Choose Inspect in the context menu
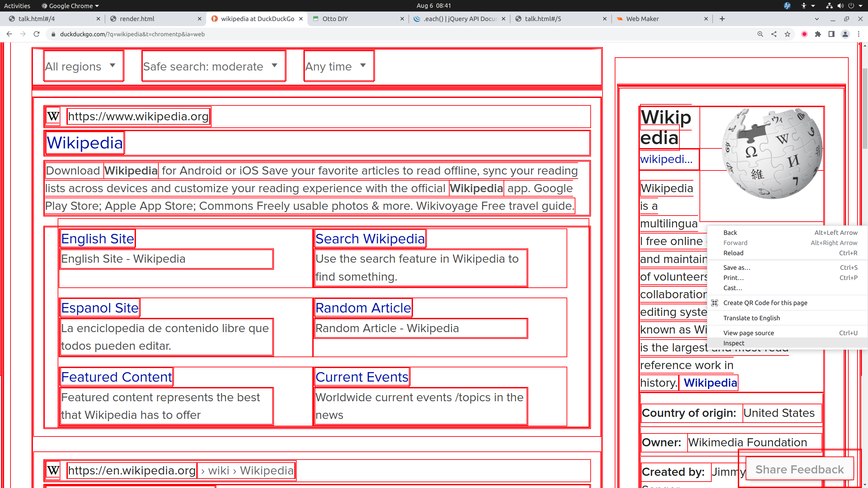868x488 pixels. tap(734, 343)
